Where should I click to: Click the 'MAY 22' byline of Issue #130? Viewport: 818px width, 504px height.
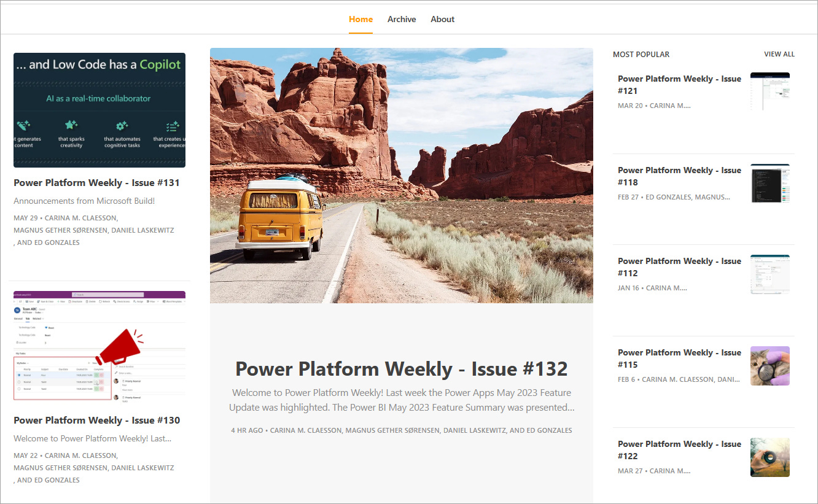coord(94,468)
